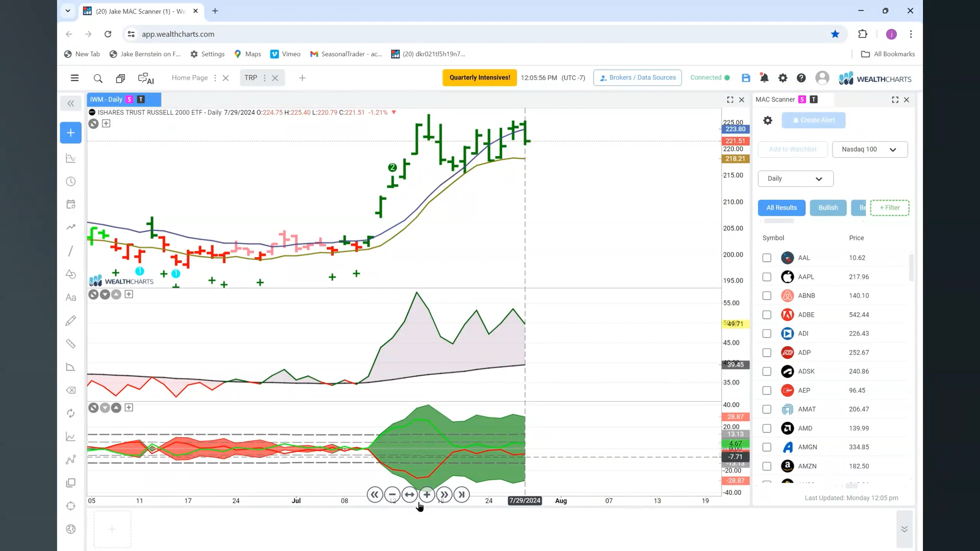
Task: Add indicator to price pane plus box
Action: coord(106,123)
